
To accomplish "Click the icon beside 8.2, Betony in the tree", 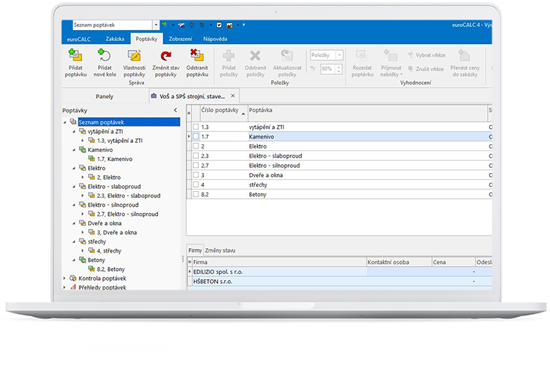I will [92, 269].
